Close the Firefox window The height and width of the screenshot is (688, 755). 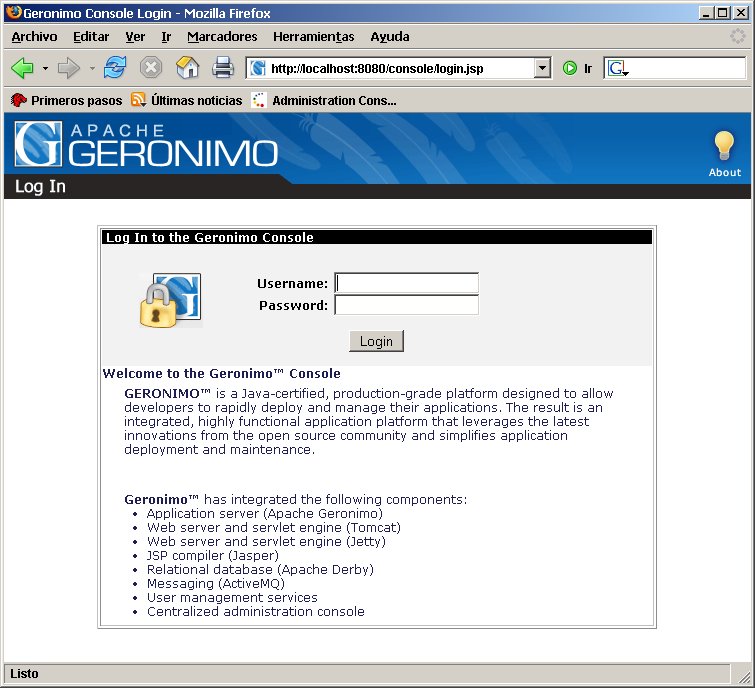(741, 13)
